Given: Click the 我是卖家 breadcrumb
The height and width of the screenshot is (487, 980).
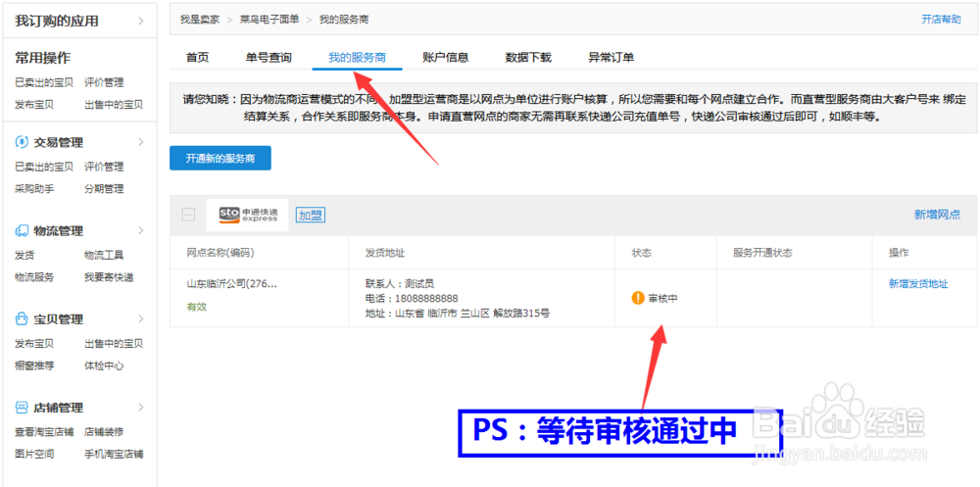Looking at the screenshot, I should click(199, 20).
